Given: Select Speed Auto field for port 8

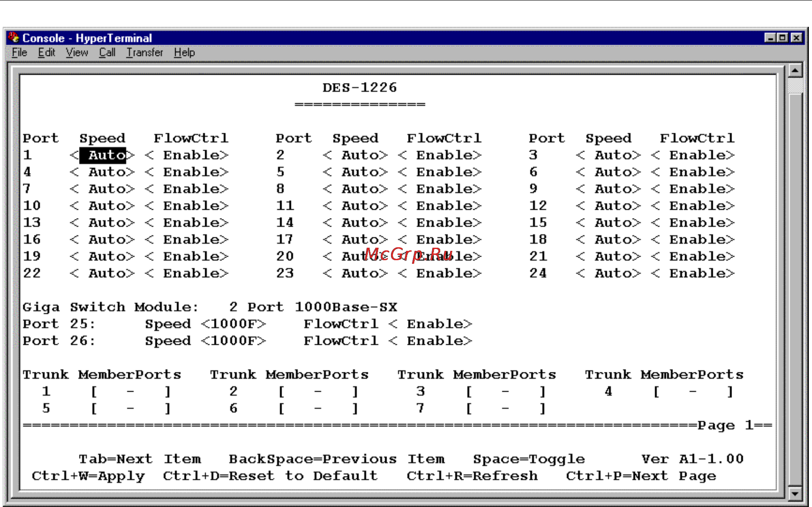Looking at the screenshot, I should click(355, 189).
